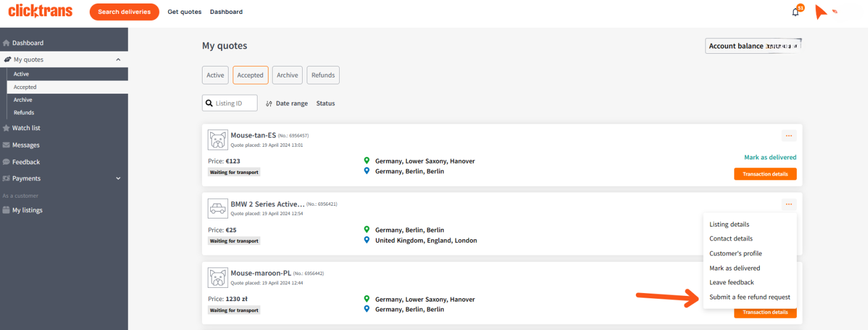Collapse the My quotes sidebar section
868x330 pixels.
pos(118,60)
